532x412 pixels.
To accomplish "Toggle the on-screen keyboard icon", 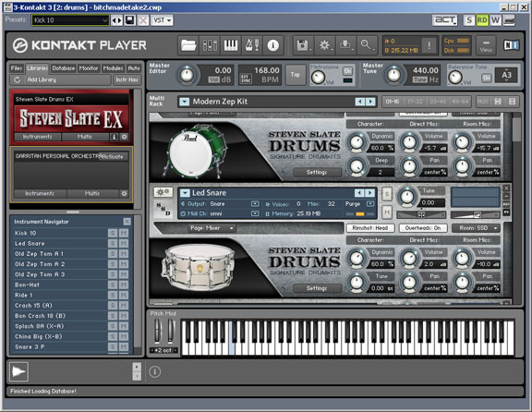I will click(231, 45).
